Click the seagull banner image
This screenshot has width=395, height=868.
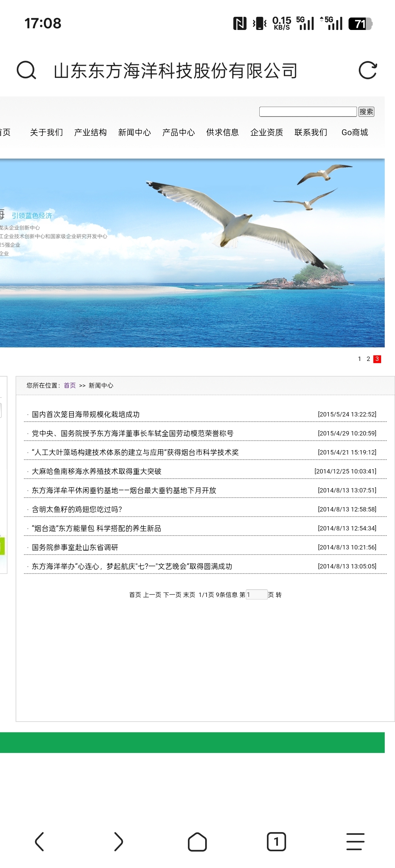[192, 253]
